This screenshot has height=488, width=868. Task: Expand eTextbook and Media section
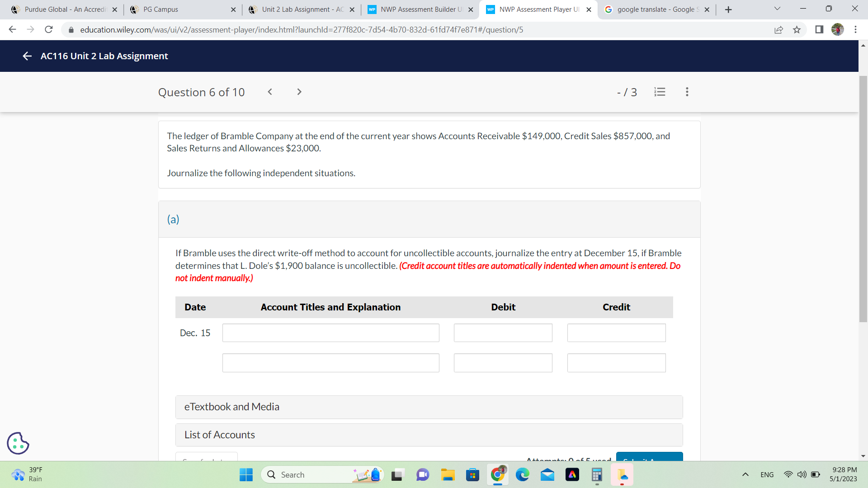pyautogui.click(x=429, y=407)
